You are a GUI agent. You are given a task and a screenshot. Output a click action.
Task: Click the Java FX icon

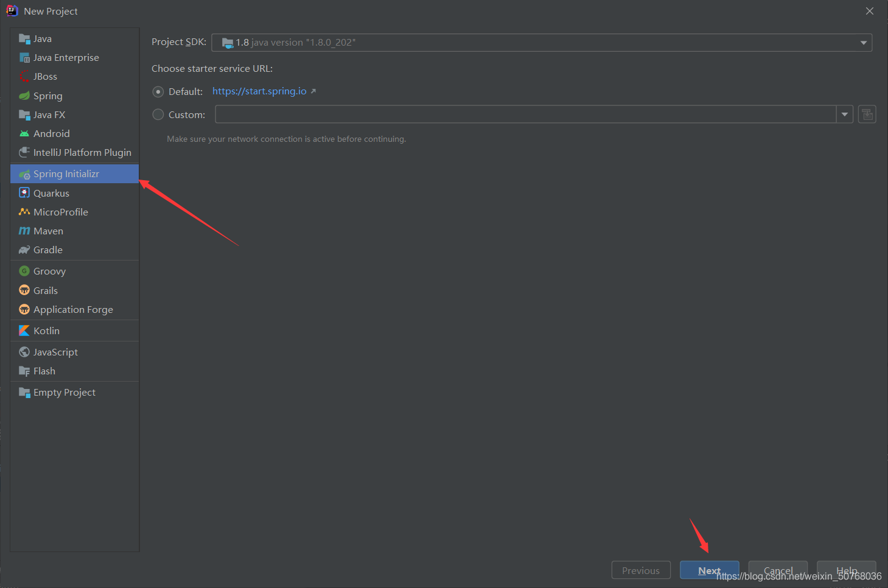(x=24, y=114)
